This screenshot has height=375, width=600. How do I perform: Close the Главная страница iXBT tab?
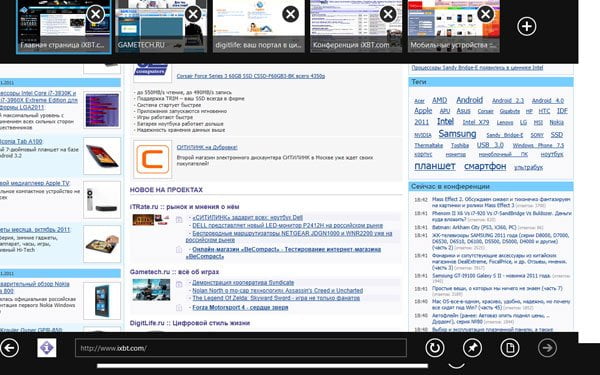tap(96, 15)
